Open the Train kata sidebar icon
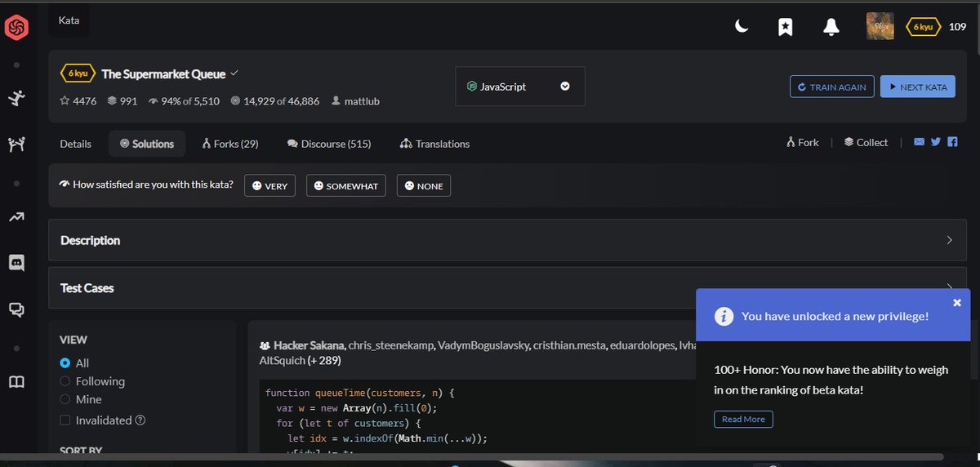This screenshot has width=980, height=467. 16,99
